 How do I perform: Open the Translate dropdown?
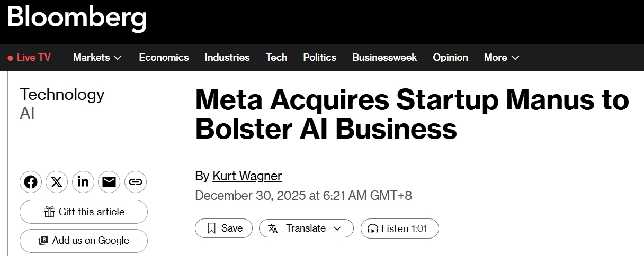306,228
